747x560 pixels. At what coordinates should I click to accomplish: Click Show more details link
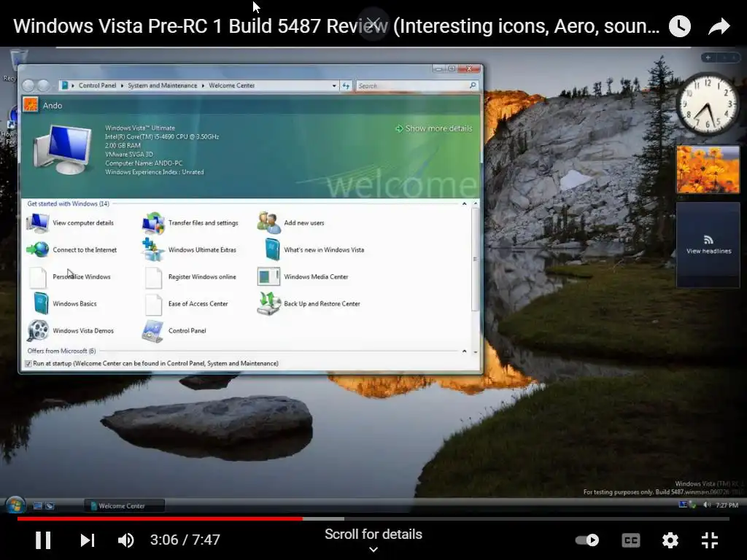[x=434, y=128]
